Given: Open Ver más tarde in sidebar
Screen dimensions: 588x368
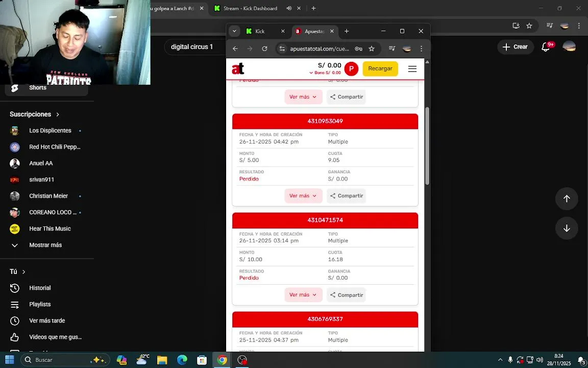Looking at the screenshot, I should pos(46,320).
